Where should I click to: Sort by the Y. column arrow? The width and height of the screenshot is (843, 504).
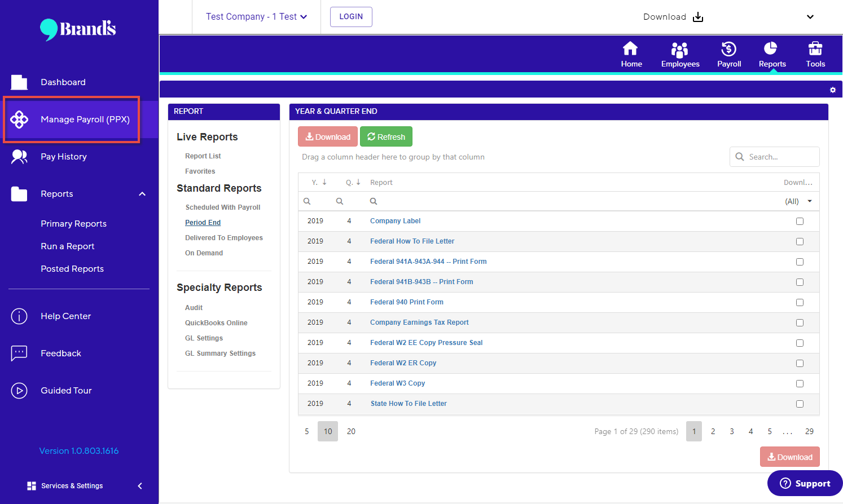coord(324,182)
